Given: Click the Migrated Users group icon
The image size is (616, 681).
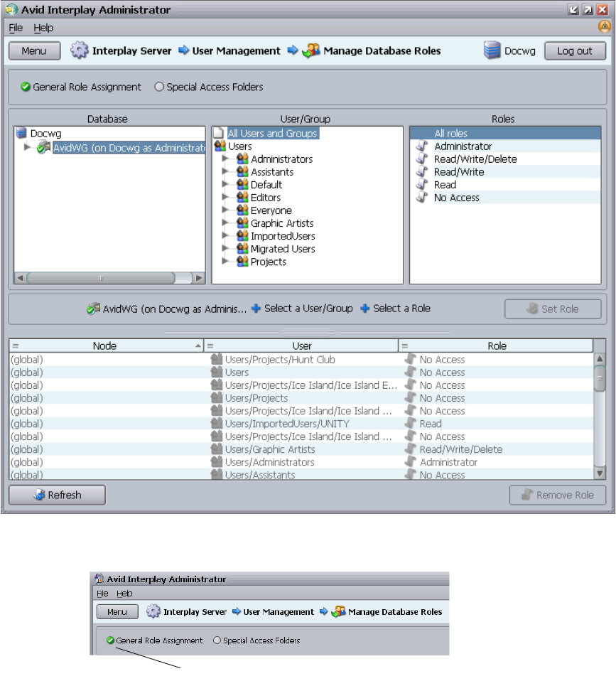Looking at the screenshot, I should (x=242, y=248).
